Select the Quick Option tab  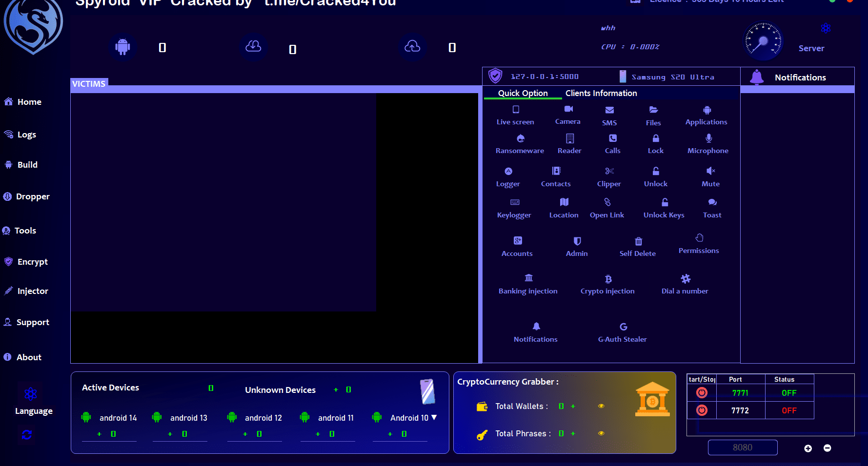point(523,93)
